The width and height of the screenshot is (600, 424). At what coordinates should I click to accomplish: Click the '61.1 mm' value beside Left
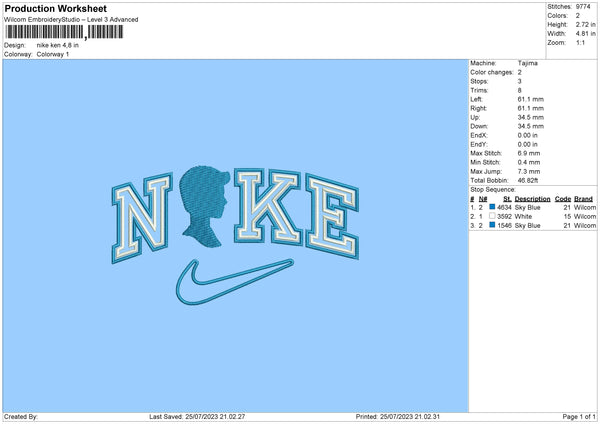[530, 99]
